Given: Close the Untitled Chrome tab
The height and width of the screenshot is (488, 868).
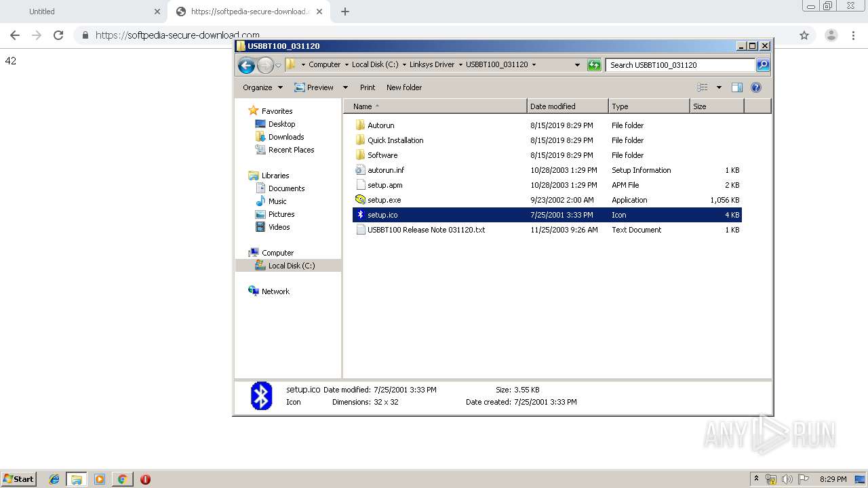Looking at the screenshot, I should 157,12.
